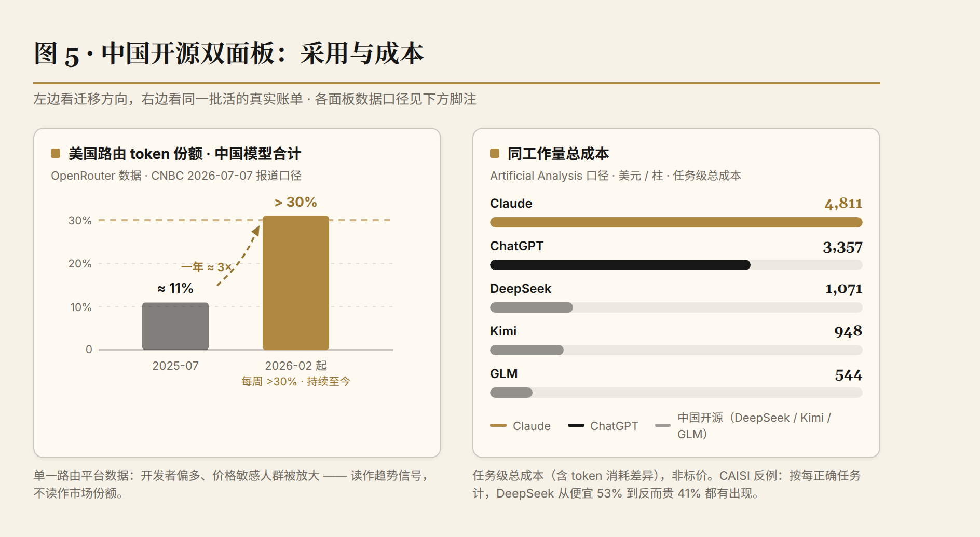This screenshot has height=537, width=980.
Task: Click the 每周 >30% · 持续至今 caption
Action: click(x=296, y=382)
